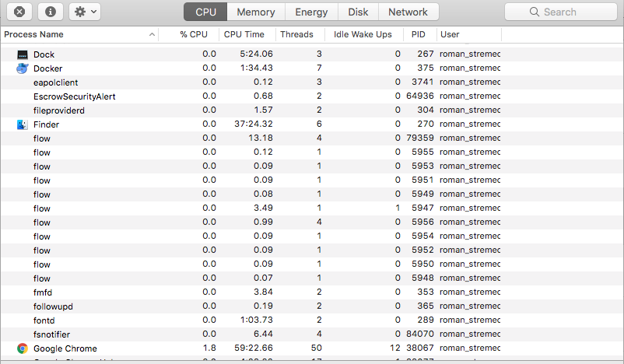
Task: Select the fmfd process
Action: pos(43,292)
